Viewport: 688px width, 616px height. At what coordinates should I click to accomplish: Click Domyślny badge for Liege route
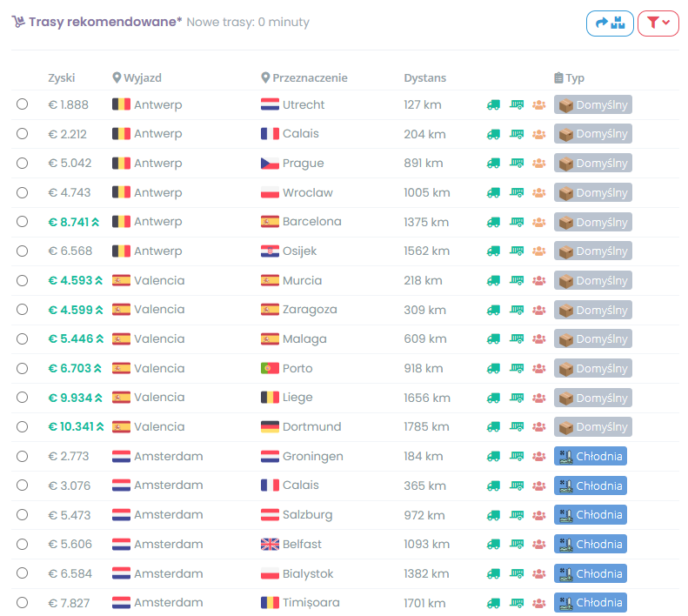[x=593, y=398]
